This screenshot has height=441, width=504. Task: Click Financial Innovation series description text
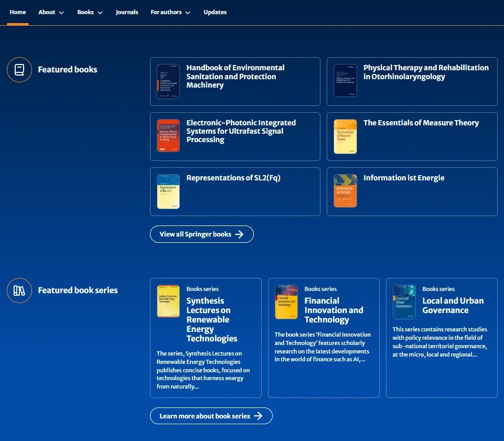tap(323, 347)
